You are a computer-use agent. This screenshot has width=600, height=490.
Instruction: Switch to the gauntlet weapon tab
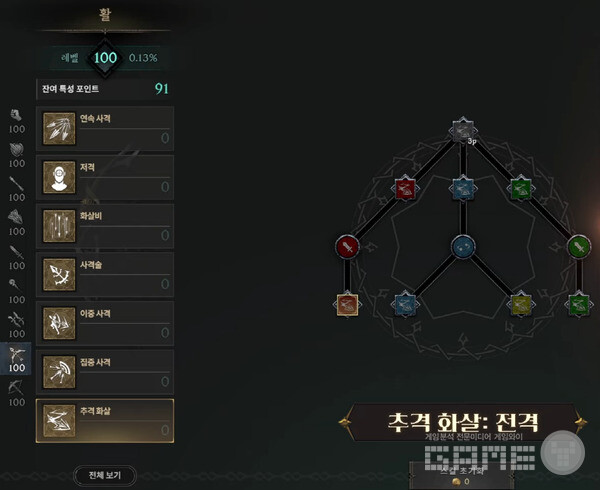click(x=16, y=121)
